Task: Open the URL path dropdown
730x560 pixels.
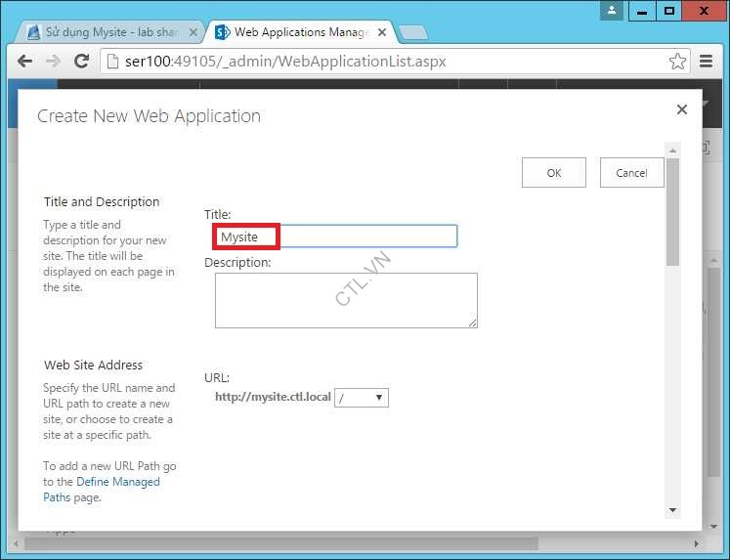Action: (x=362, y=398)
